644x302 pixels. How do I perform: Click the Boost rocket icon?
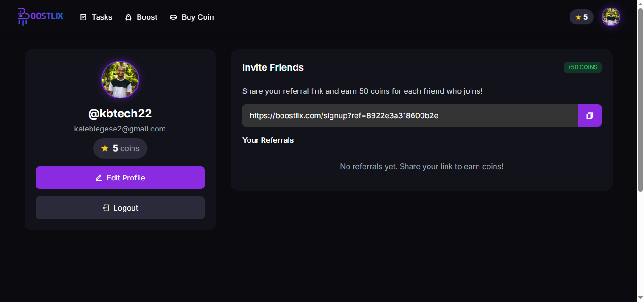[x=128, y=17]
